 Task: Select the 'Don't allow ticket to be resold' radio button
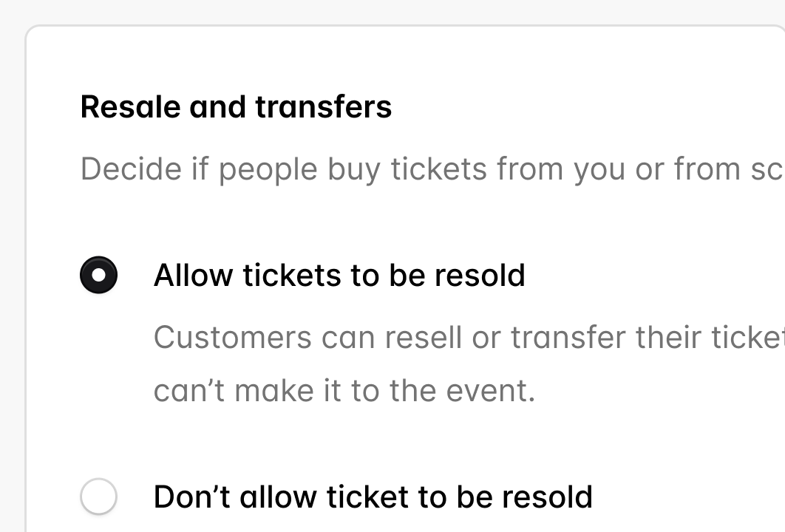pyautogui.click(x=98, y=496)
